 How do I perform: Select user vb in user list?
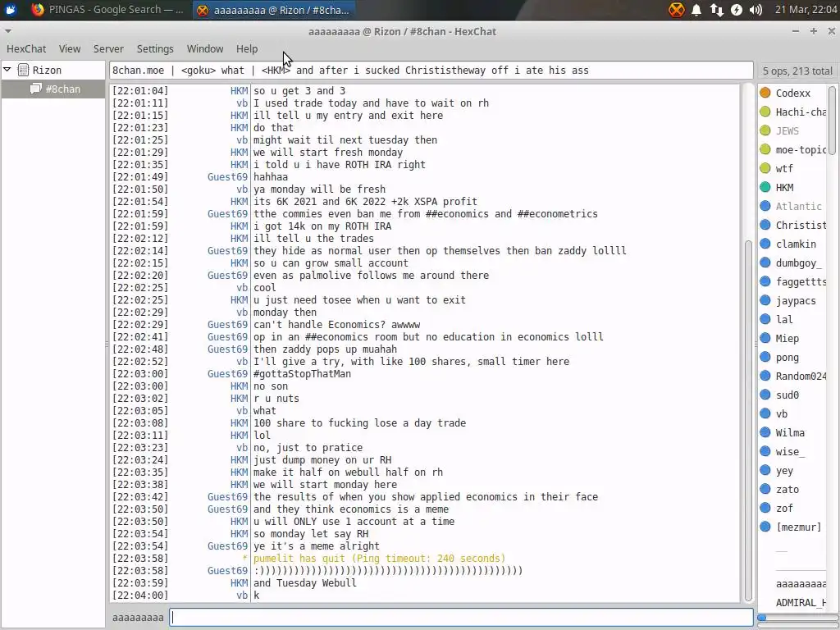click(x=781, y=413)
